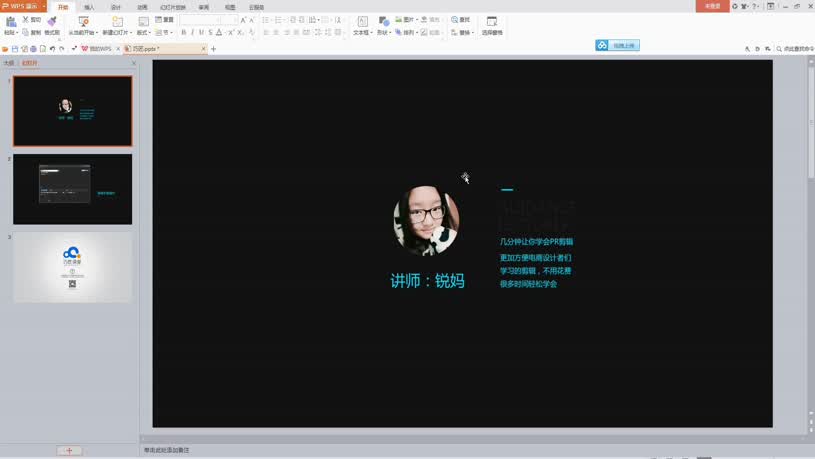Viewport: 815px width, 459px height.
Task: Select slide 3 thumbnail
Action: click(x=73, y=267)
